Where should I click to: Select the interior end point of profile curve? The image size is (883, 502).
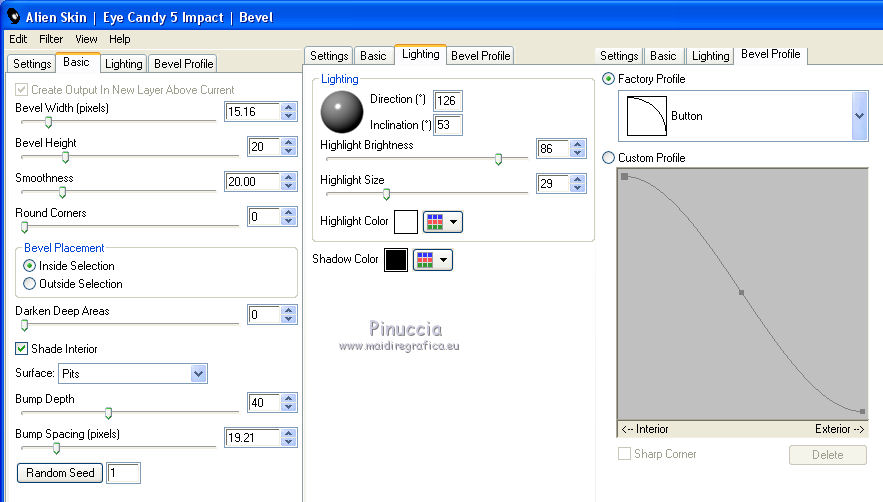point(625,176)
